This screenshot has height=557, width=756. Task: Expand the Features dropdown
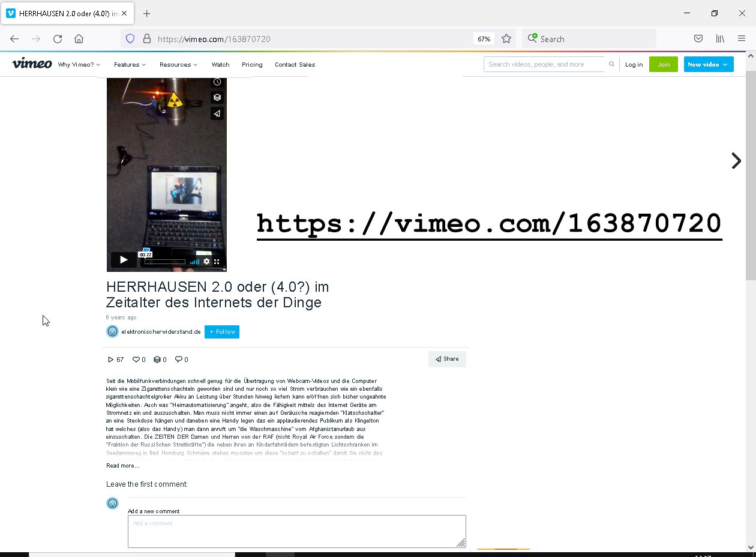130,65
